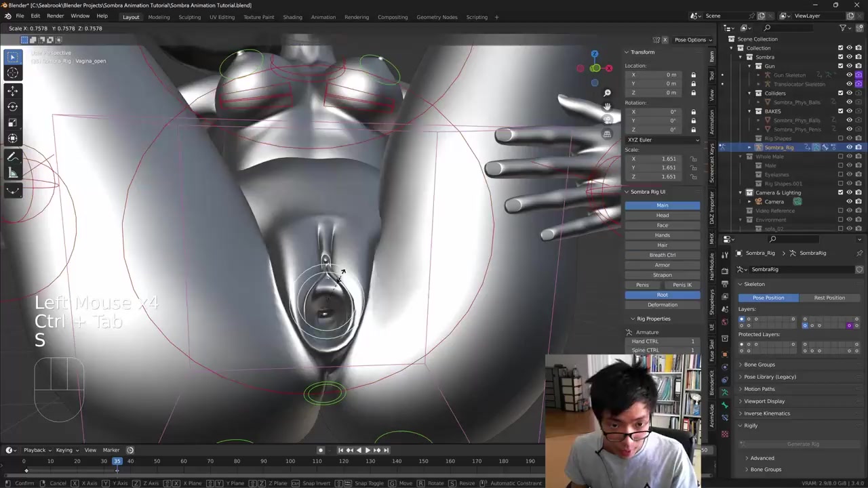Select the Cursor tool icon
The image size is (868, 488).
pyautogui.click(x=13, y=73)
